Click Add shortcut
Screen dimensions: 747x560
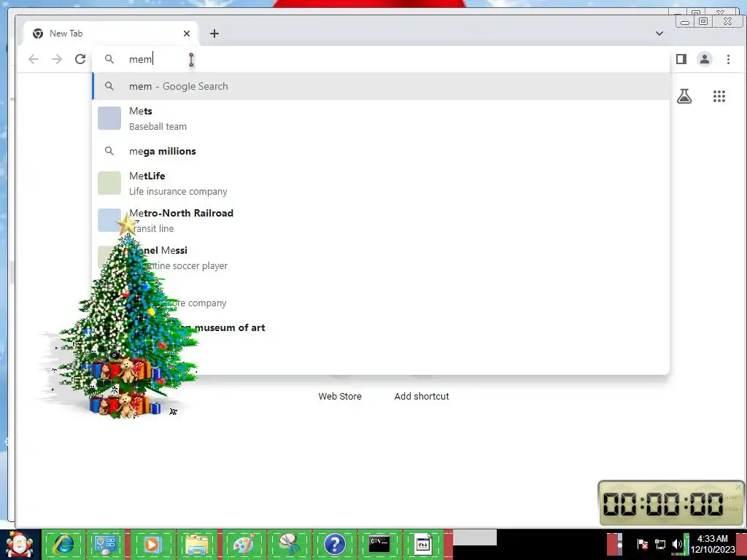(422, 396)
